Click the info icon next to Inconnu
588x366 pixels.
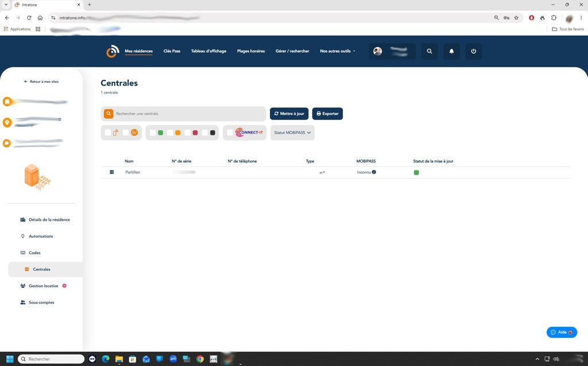pos(374,172)
